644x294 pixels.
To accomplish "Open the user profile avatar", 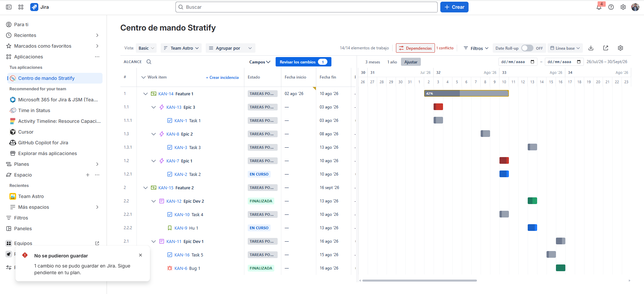I will tap(635, 7).
